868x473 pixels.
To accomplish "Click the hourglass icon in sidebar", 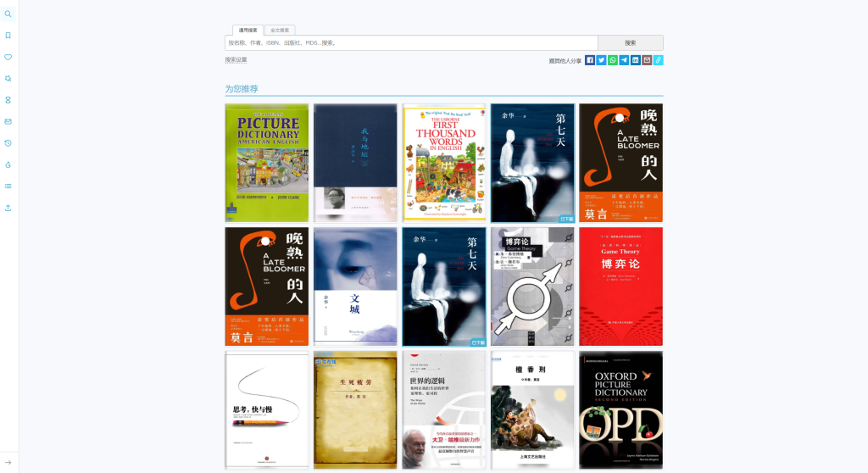I will point(8,100).
